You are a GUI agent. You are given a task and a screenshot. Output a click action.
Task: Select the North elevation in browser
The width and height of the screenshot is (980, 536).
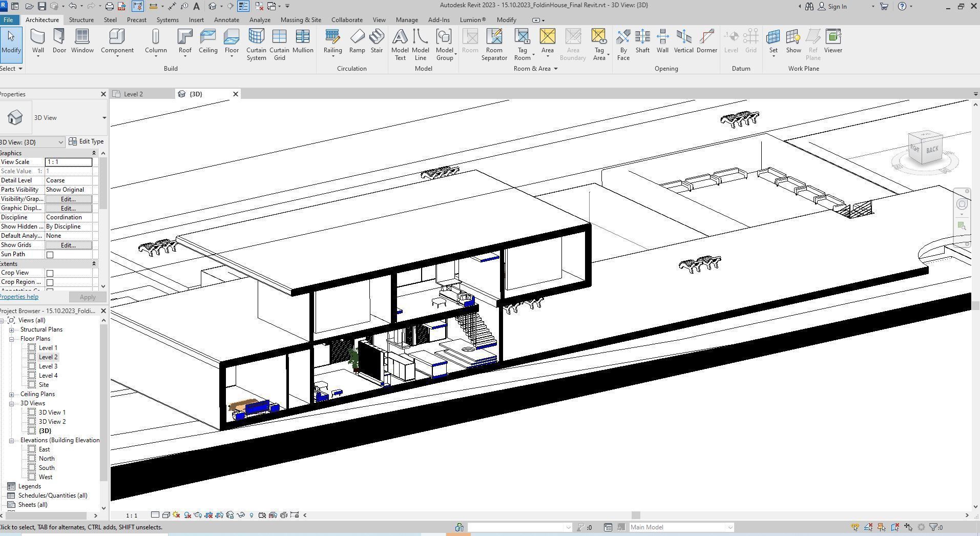click(x=47, y=459)
